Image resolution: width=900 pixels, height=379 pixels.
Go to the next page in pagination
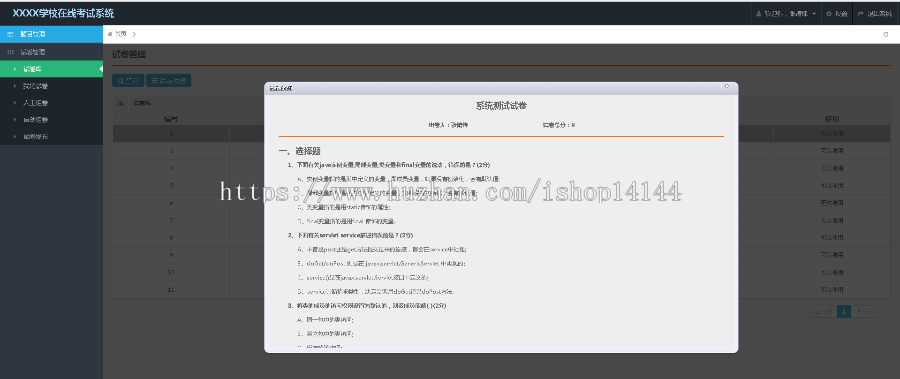864,312
